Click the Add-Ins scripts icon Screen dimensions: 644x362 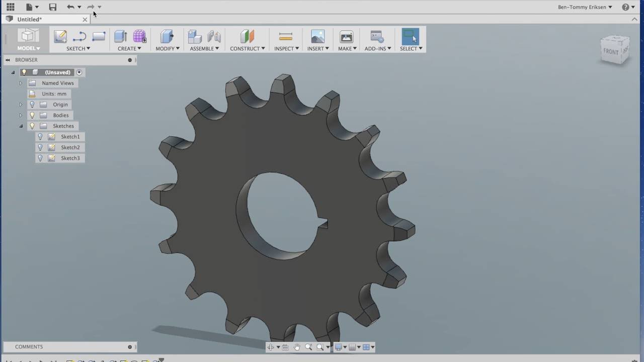tap(377, 36)
